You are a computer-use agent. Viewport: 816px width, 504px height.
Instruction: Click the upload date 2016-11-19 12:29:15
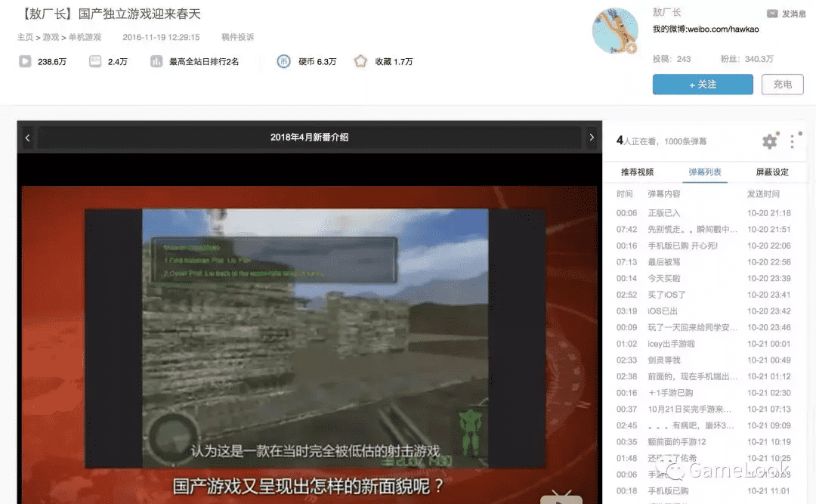(x=162, y=37)
